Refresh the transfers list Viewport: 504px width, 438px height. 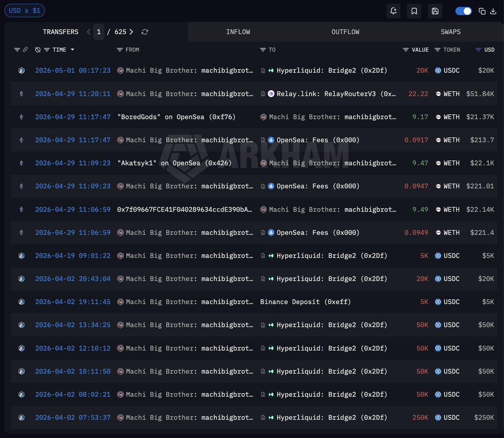145,32
